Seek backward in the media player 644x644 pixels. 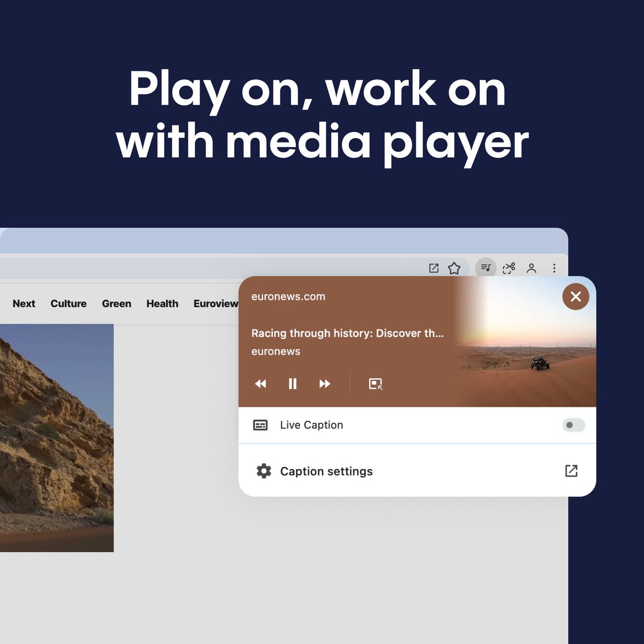point(260,384)
